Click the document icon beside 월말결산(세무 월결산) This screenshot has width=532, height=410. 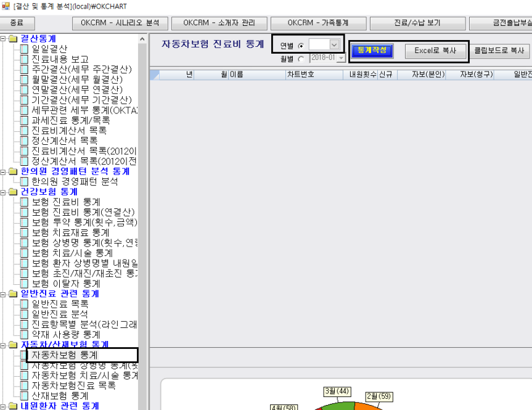point(24,80)
